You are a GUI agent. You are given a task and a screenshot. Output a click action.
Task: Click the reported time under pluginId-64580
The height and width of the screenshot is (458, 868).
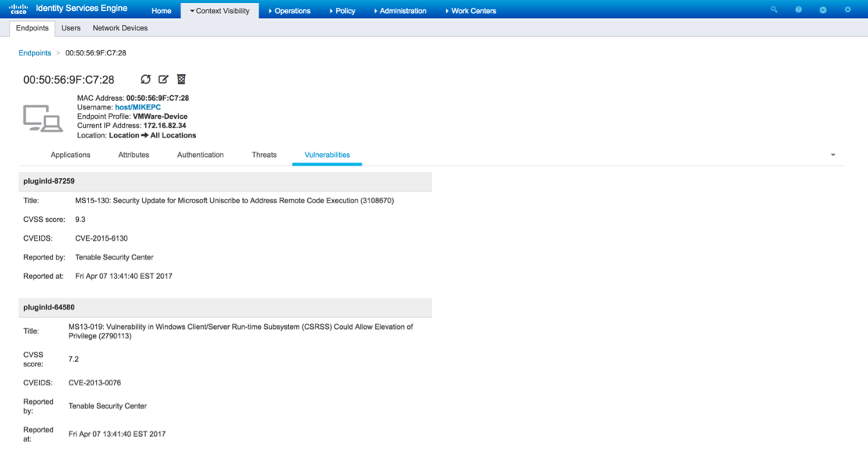(x=117, y=435)
